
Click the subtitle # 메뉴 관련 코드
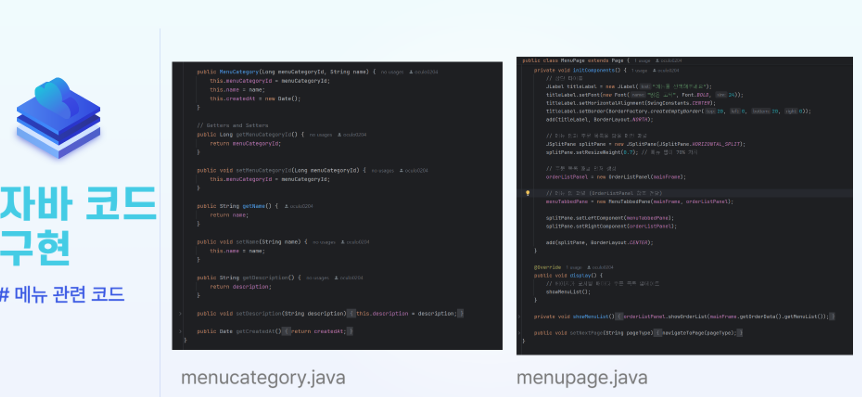pyautogui.click(x=62, y=294)
